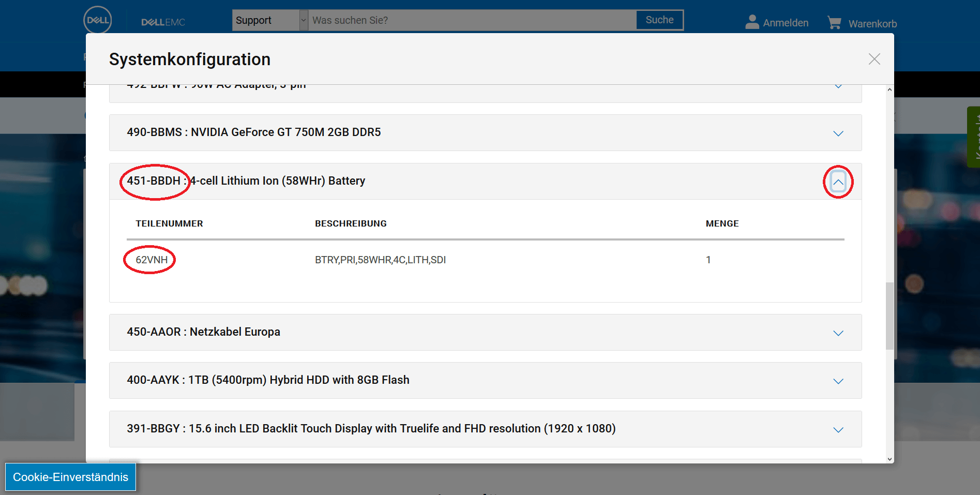Collapse the 451-BBDH battery details
This screenshot has height=495, width=980.
coord(838,182)
